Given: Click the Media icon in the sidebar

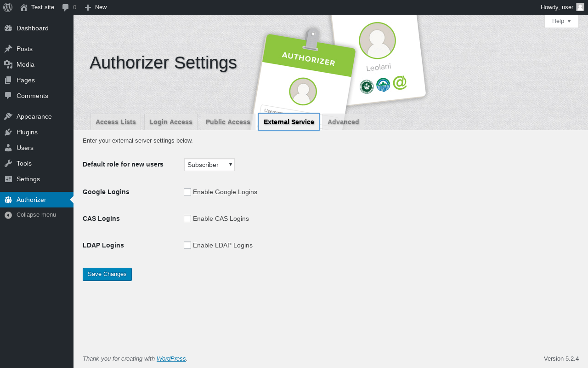Looking at the screenshot, I should click(x=8, y=64).
